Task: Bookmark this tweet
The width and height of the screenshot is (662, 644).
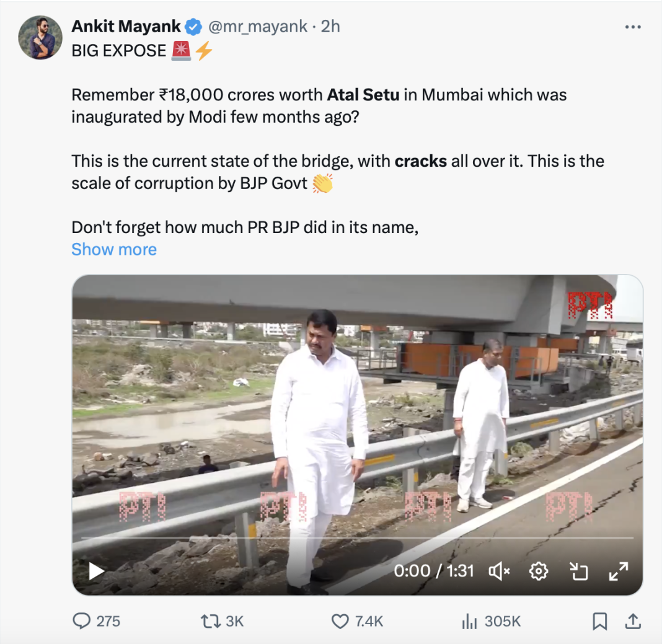Action: click(x=599, y=621)
